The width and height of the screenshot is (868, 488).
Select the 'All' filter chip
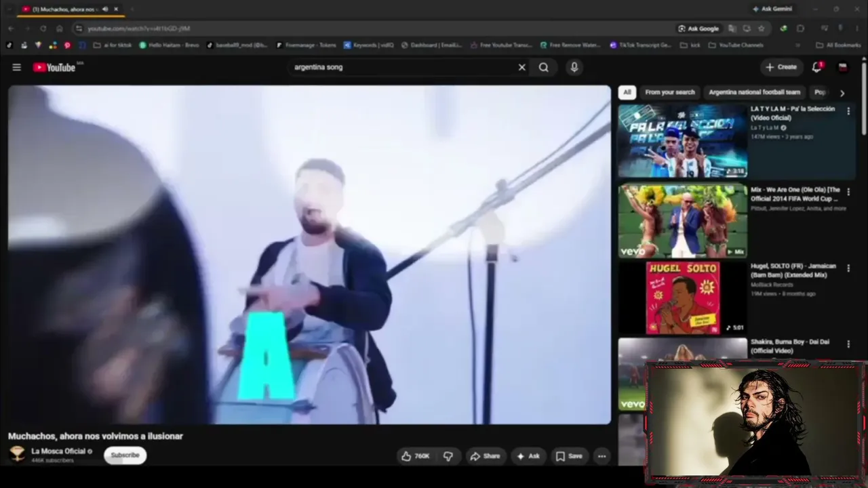pyautogui.click(x=627, y=92)
